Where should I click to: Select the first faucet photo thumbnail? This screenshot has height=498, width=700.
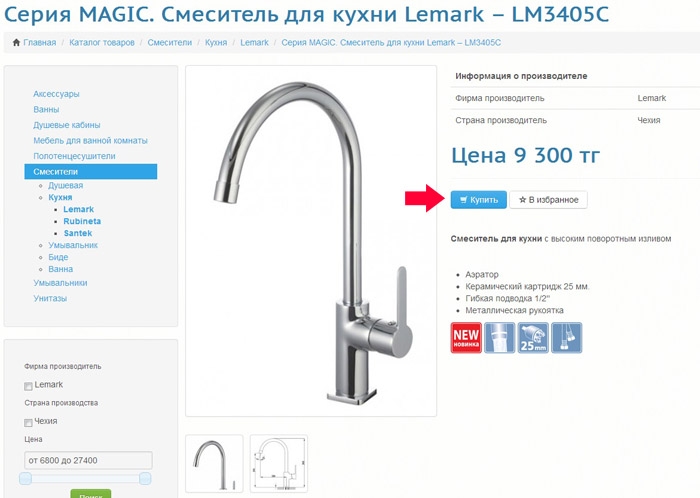[x=214, y=464]
